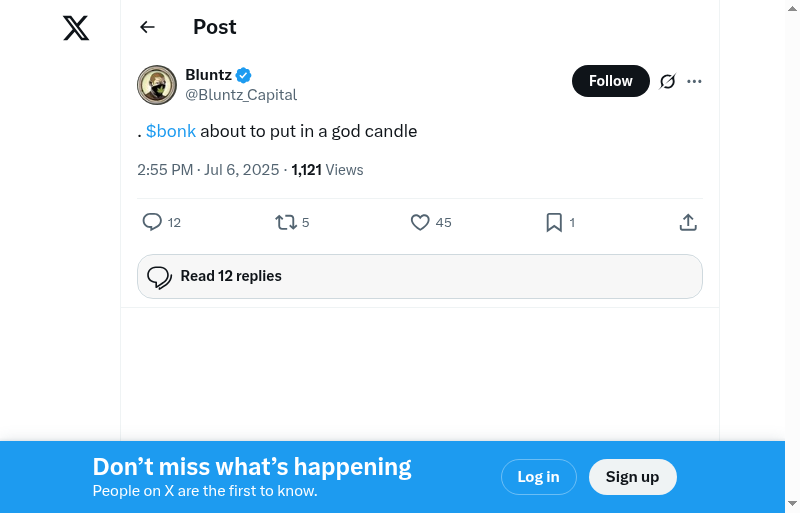Open the @Bluntz_Capital handle link
The image size is (800, 513).
pos(241,95)
